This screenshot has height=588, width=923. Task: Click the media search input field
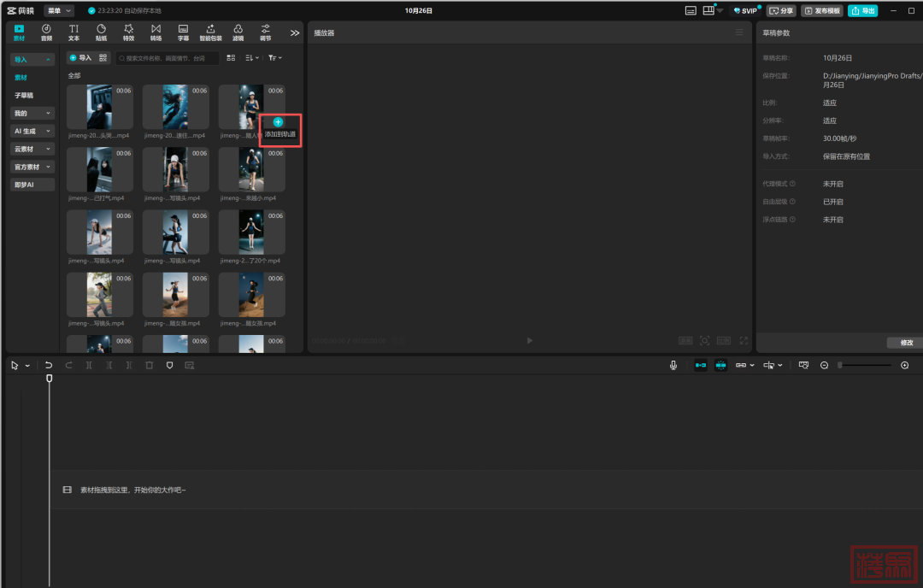[168, 58]
